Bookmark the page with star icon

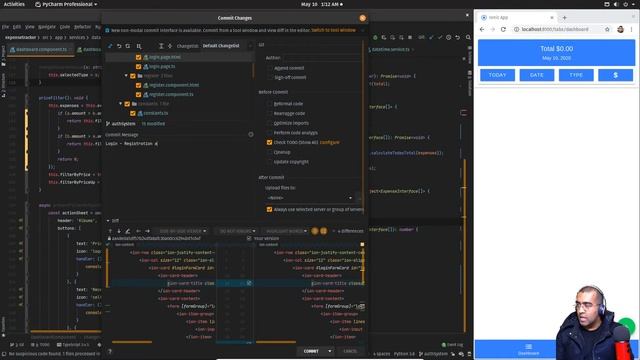point(607,29)
